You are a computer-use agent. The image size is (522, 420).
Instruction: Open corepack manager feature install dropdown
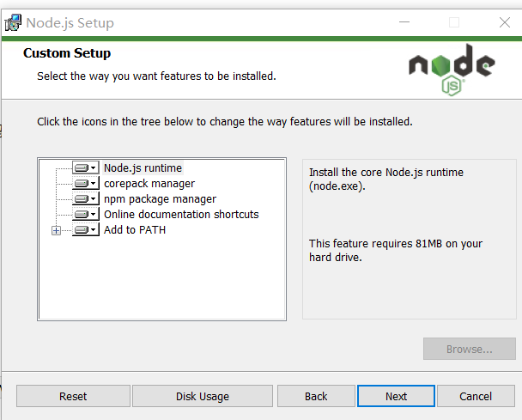[x=86, y=183]
